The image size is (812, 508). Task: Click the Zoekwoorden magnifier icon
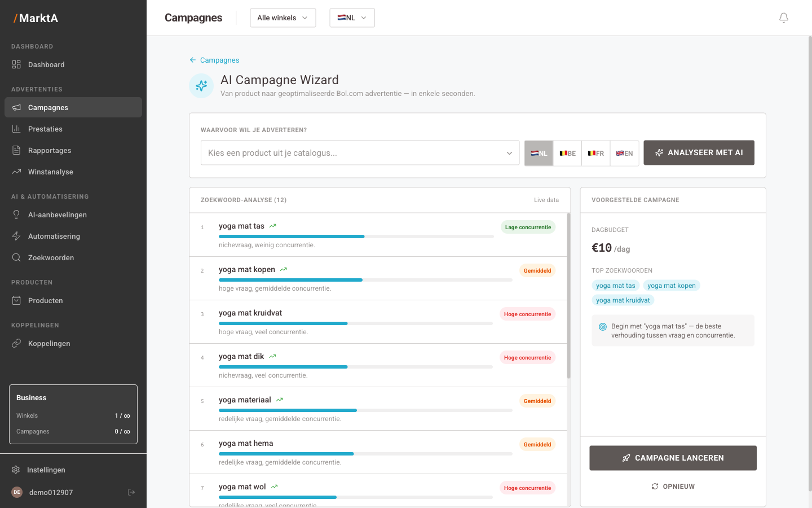(16, 257)
